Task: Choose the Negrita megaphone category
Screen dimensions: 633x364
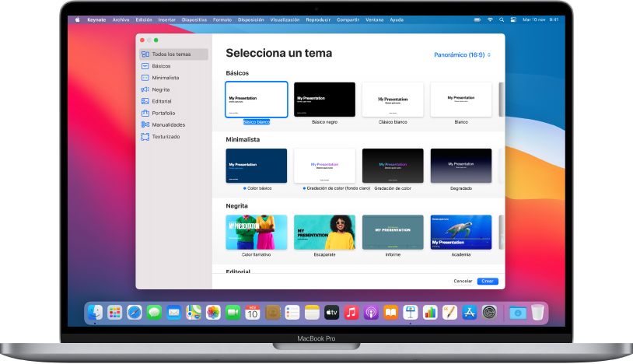Action: [x=161, y=89]
